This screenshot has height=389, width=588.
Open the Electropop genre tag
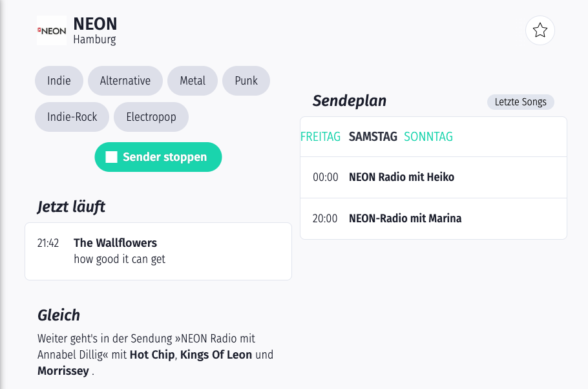coord(151,117)
